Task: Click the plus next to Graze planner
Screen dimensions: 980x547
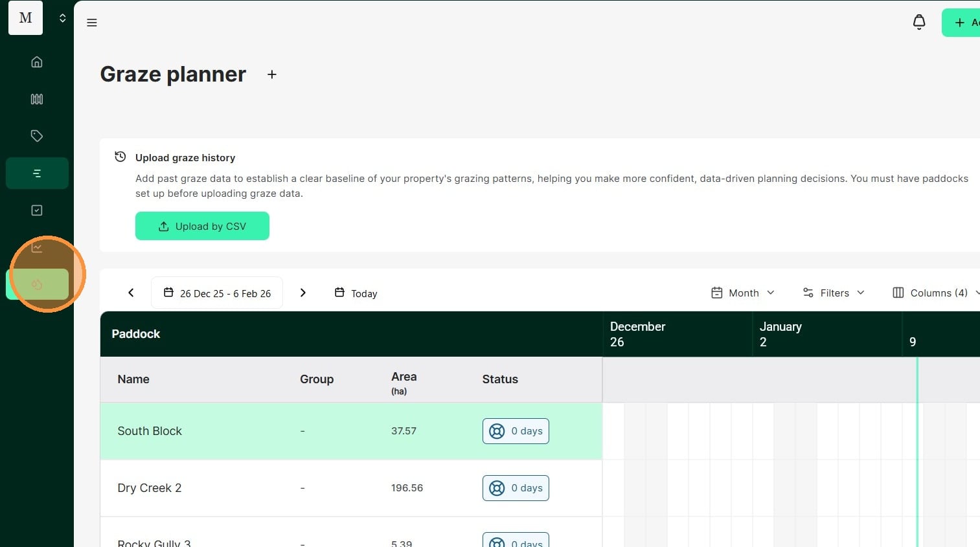Action: click(x=272, y=74)
